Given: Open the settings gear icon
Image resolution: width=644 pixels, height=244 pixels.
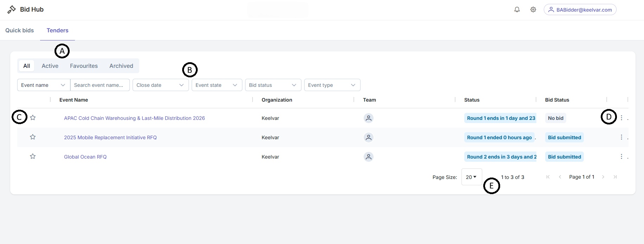Looking at the screenshot, I should coord(533,10).
